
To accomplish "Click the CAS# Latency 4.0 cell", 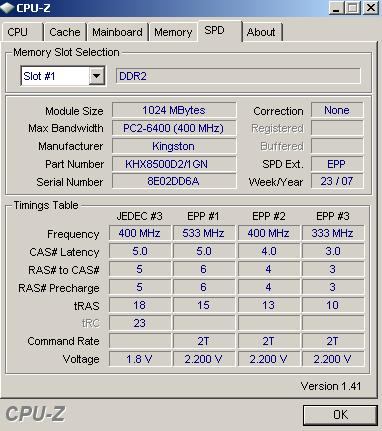I will (x=269, y=251).
